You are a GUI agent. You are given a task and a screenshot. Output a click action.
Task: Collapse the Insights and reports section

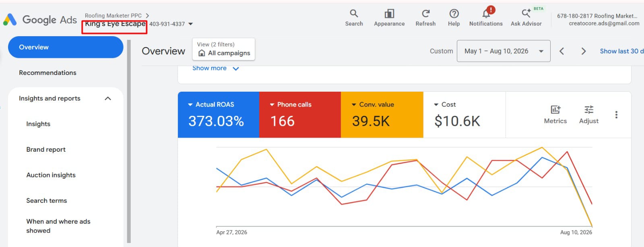(x=108, y=99)
